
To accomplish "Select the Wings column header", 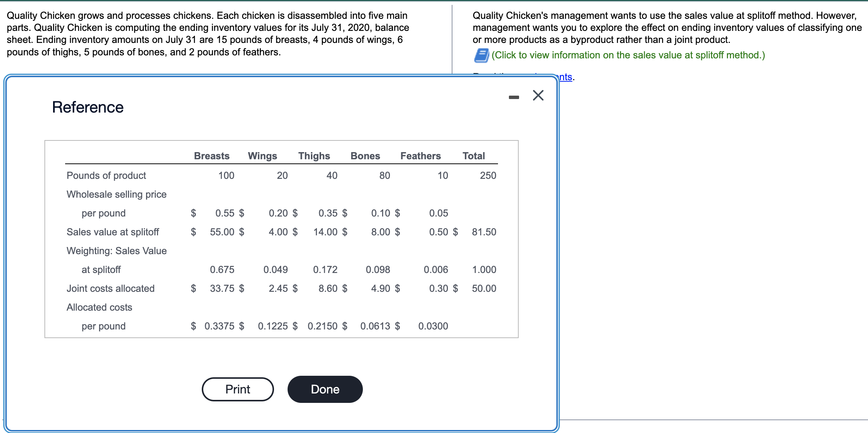I will [x=262, y=156].
